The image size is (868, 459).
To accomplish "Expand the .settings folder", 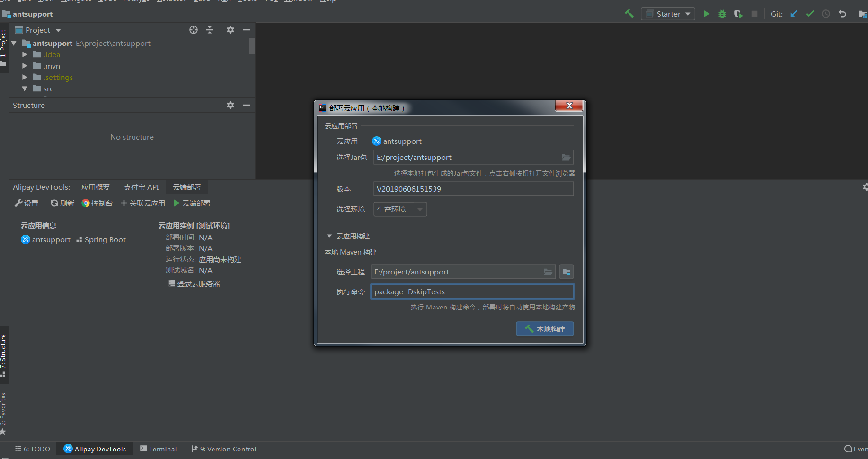I will pyautogui.click(x=25, y=77).
